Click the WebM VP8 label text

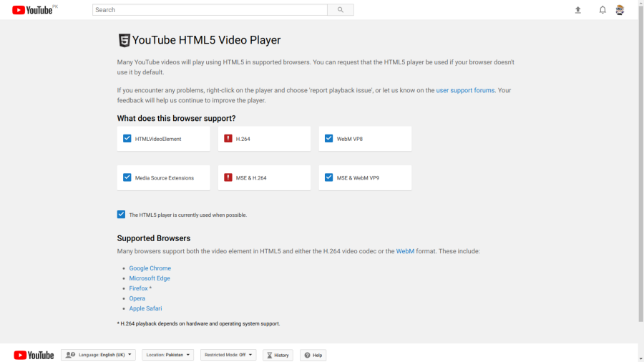pos(349,139)
